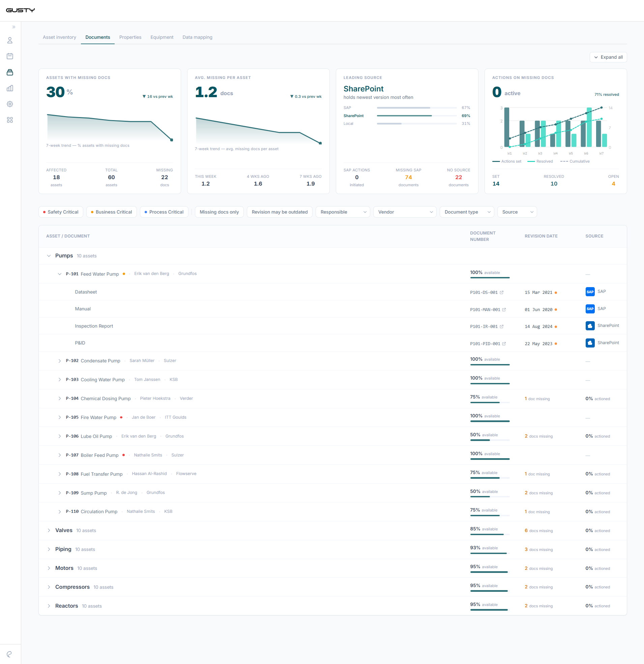Click Flowserve vendor in P-108 row
Image resolution: width=644 pixels, height=664 pixels.
point(186,474)
